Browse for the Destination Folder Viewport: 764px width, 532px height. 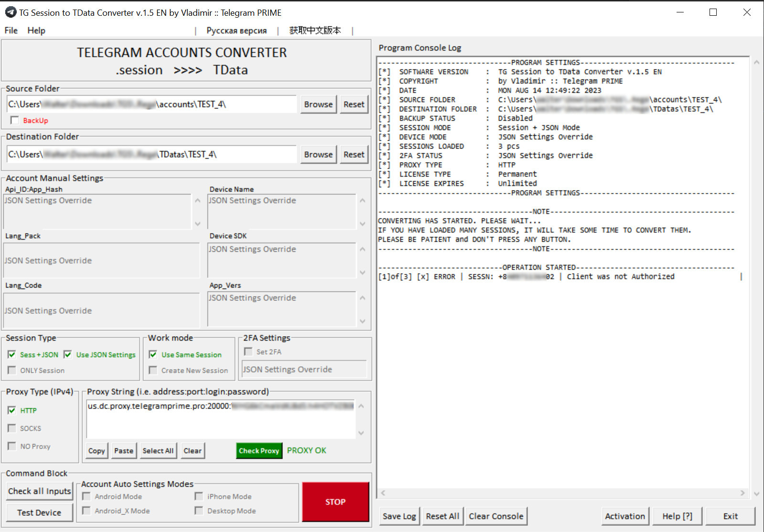click(x=318, y=154)
